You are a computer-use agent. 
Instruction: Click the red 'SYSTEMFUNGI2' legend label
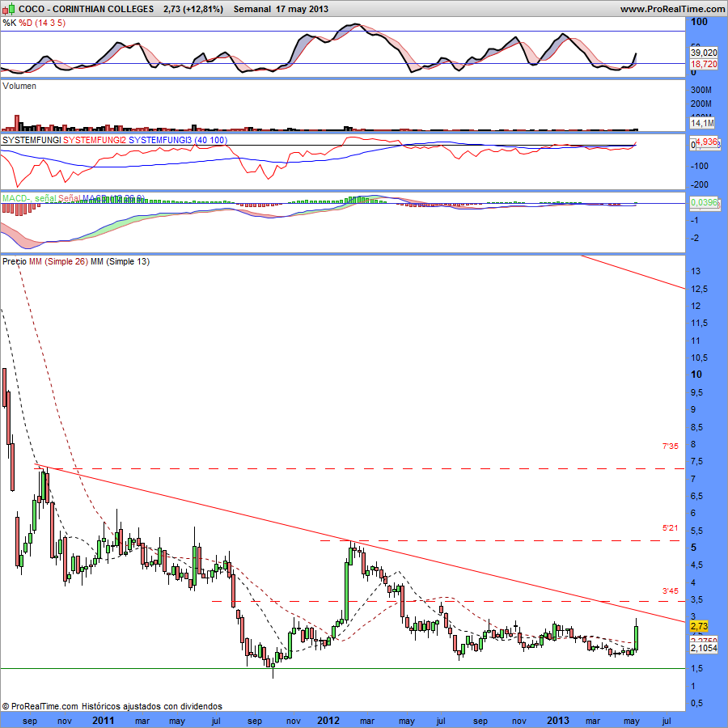(x=95, y=140)
